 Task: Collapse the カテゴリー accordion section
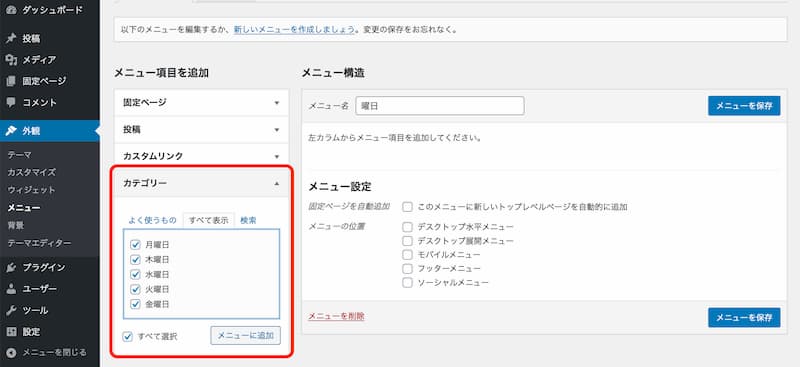202,183
